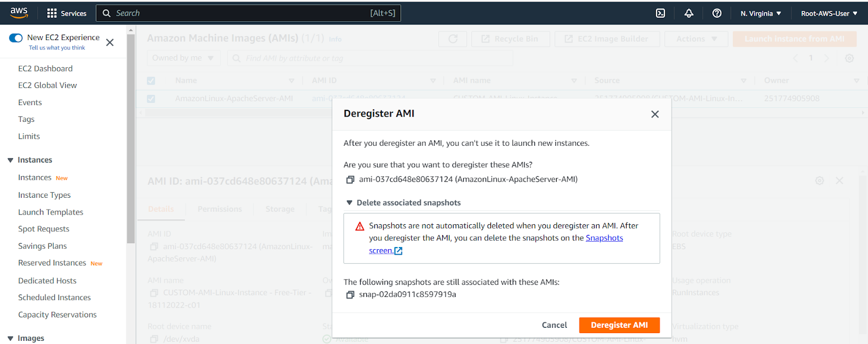Go to the next page arrow in pagination
The image size is (868, 344).
point(826,58)
